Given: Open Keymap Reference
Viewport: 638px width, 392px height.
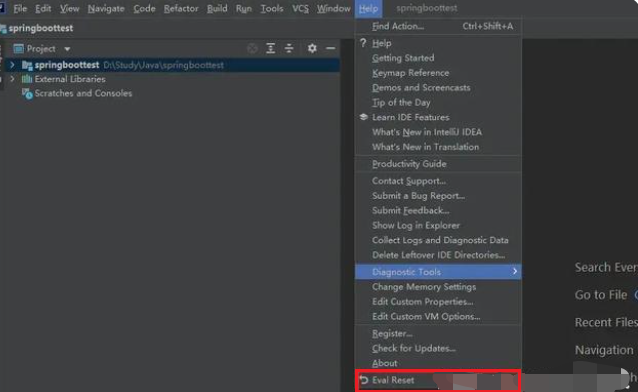Looking at the screenshot, I should point(438,73).
